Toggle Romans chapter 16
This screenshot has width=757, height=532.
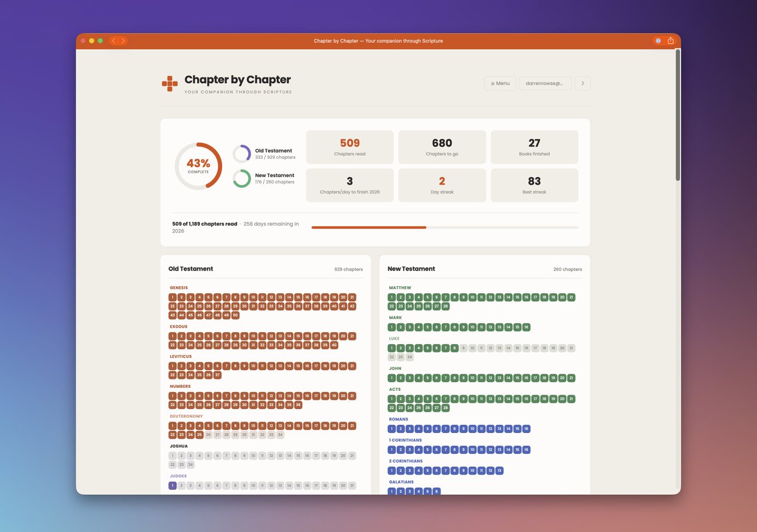pos(527,429)
